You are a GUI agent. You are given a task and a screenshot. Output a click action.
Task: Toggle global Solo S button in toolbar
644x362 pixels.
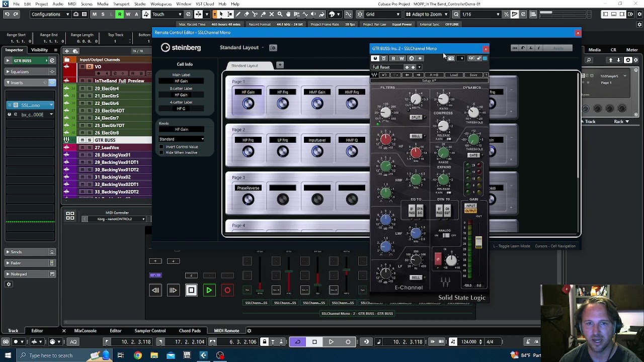pyautogui.click(x=103, y=14)
